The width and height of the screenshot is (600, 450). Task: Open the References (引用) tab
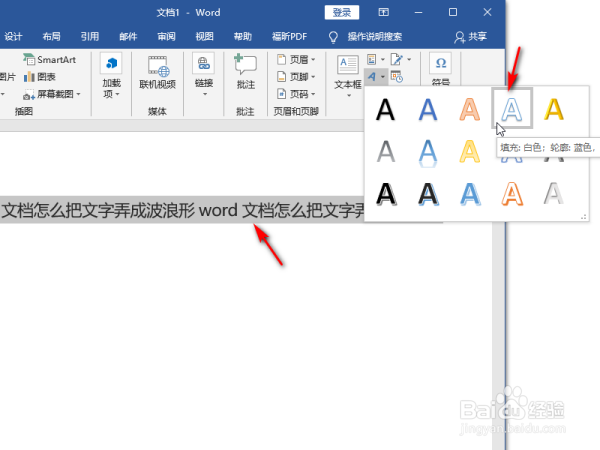point(90,36)
